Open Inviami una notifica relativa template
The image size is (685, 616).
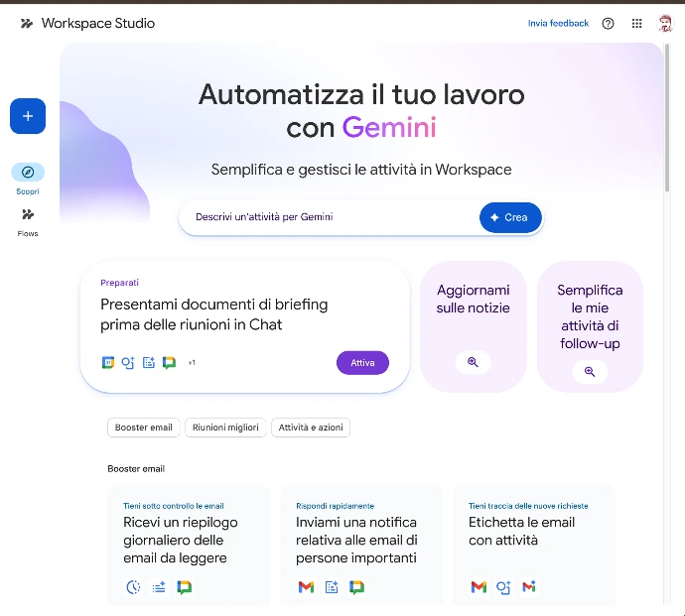pyautogui.click(x=360, y=545)
